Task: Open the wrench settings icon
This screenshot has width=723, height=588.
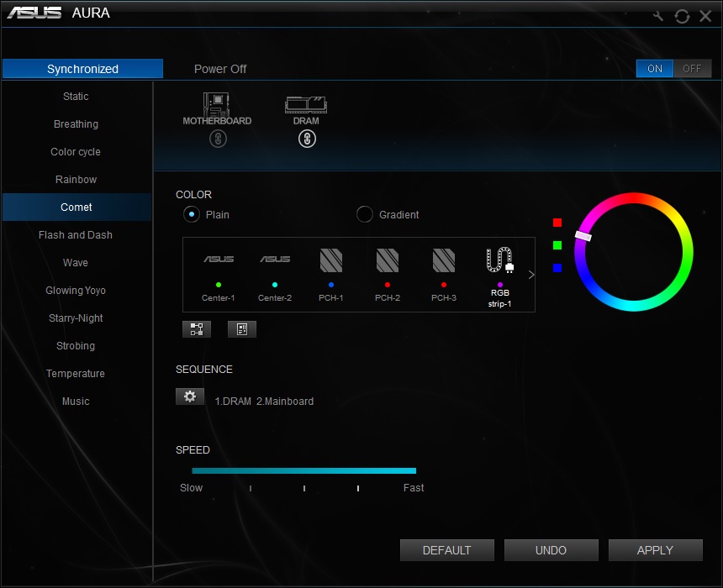Action: (x=658, y=17)
